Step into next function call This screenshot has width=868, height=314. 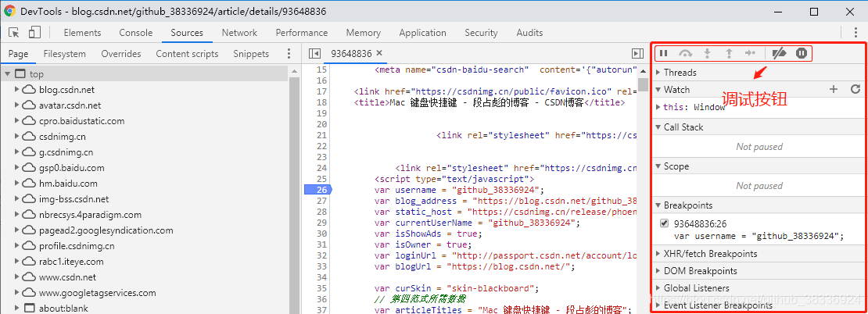pos(707,54)
